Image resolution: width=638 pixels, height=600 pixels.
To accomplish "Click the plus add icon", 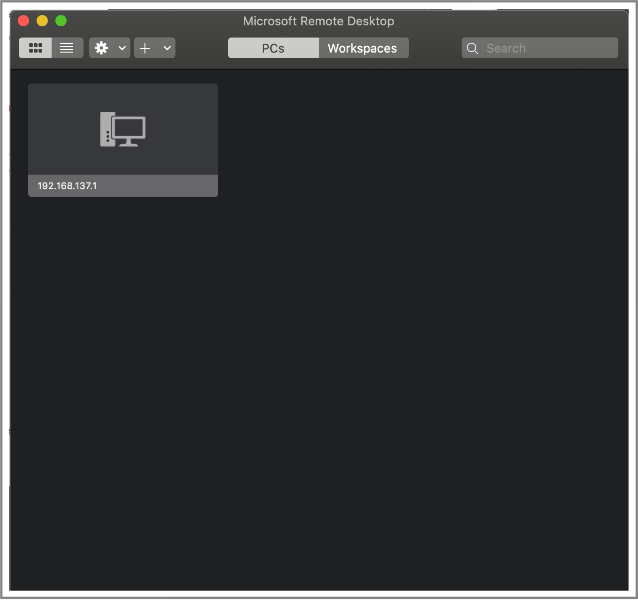I will tap(145, 48).
